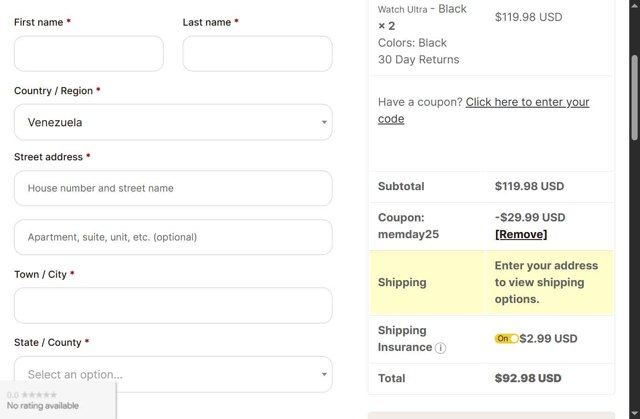Click the 30 Day Returns text
Screen dimensions: 640x419
(418, 60)
